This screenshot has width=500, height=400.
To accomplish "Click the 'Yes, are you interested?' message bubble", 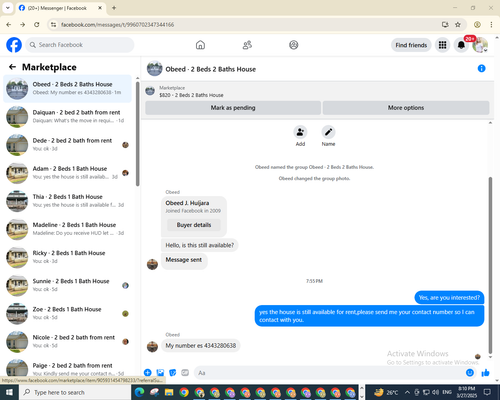I will pyautogui.click(x=449, y=298).
